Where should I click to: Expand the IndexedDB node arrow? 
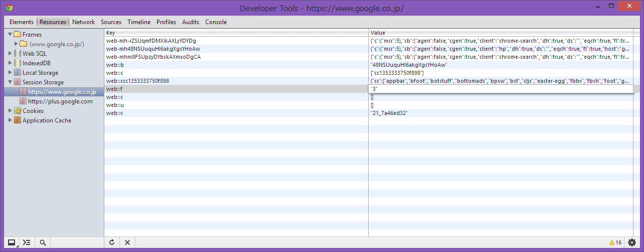click(x=10, y=63)
